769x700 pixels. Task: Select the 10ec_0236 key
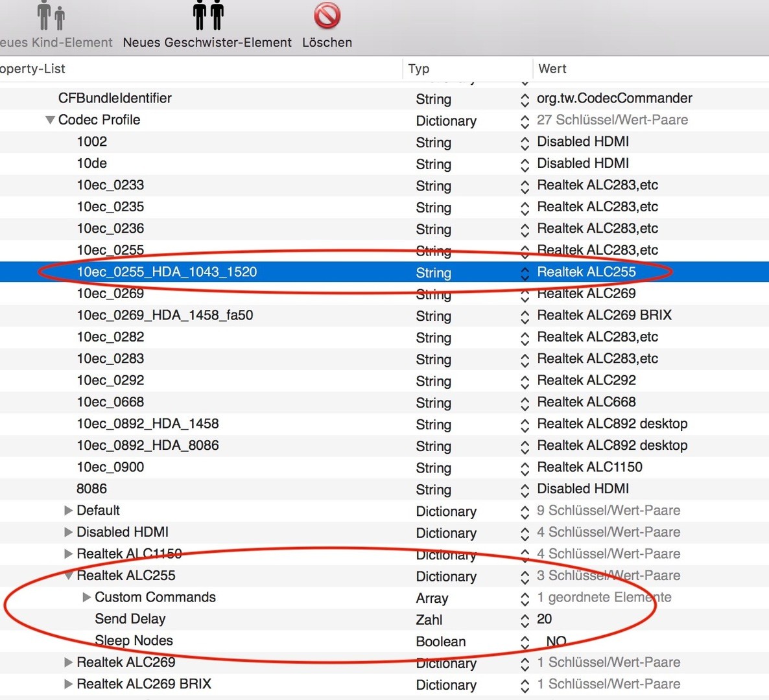(x=110, y=228)
